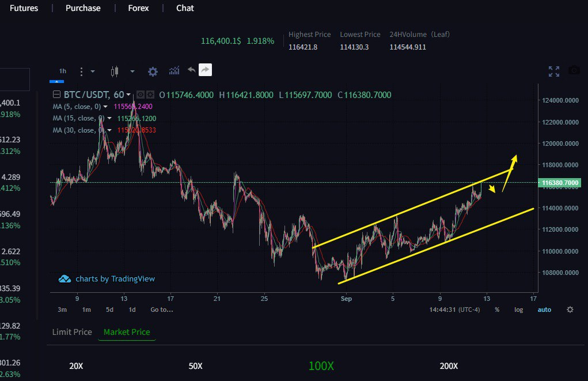Screen dimensions: 588x381
Task: Click the Go to... date link
Action: click(x=161, y=310)
